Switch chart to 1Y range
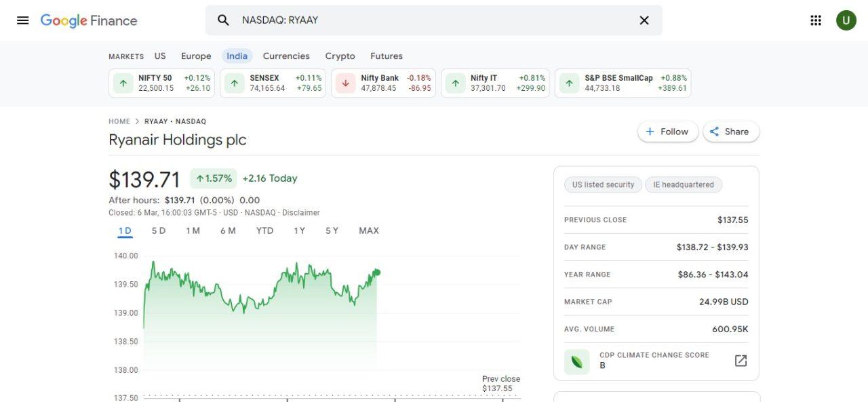This screenshot has width=868, height=402. pyautogui.click(x=299, y=231)
